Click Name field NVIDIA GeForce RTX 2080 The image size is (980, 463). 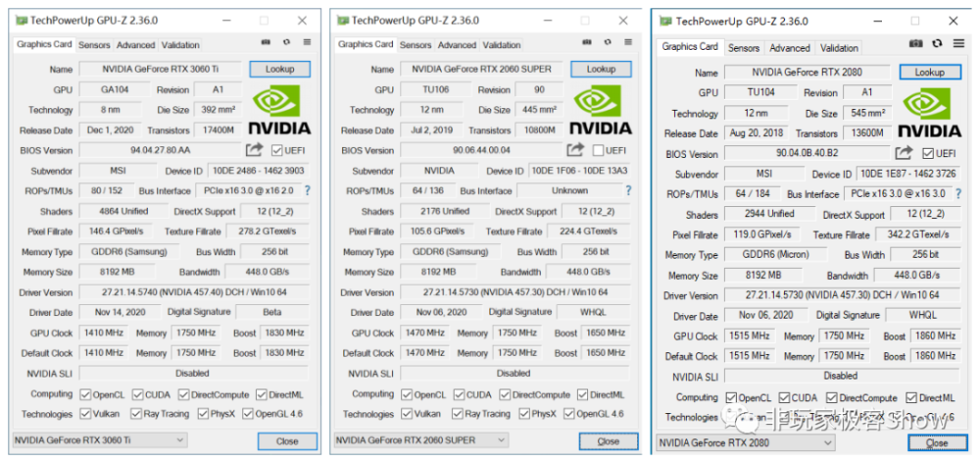(807, 72)
